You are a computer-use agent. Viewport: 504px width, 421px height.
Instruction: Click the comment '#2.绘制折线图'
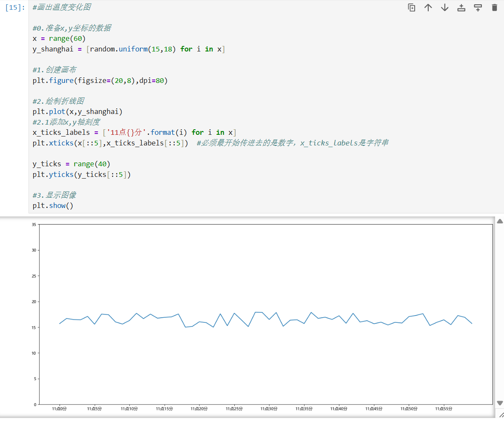[58, 101]
